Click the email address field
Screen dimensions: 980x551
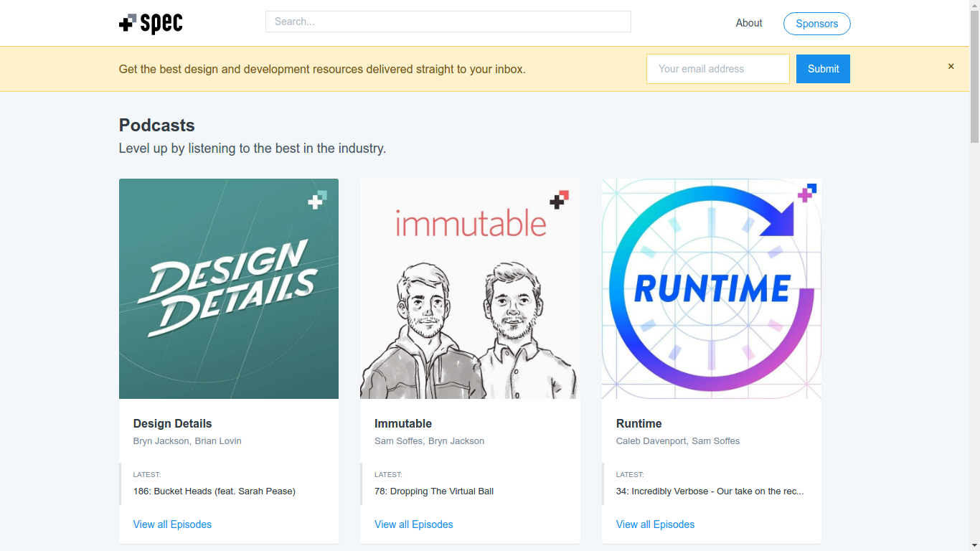[x=717, y=69]
